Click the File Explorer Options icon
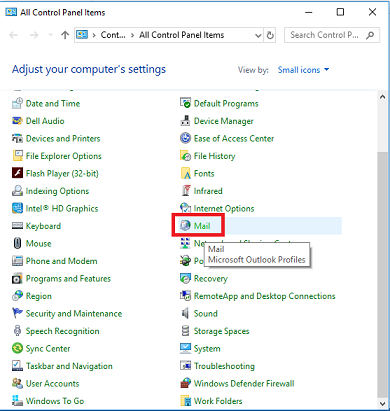390x411 pixels. (x=17, y=156)
